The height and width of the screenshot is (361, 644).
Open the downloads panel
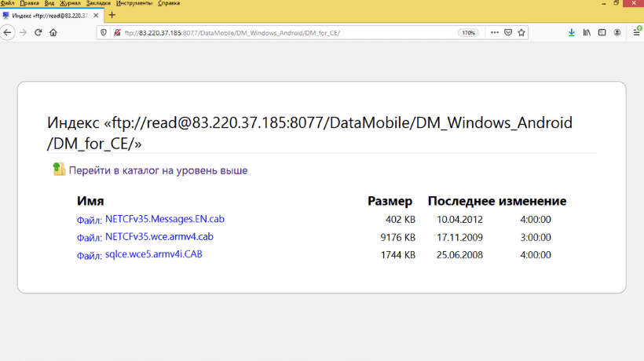point(571,32)
